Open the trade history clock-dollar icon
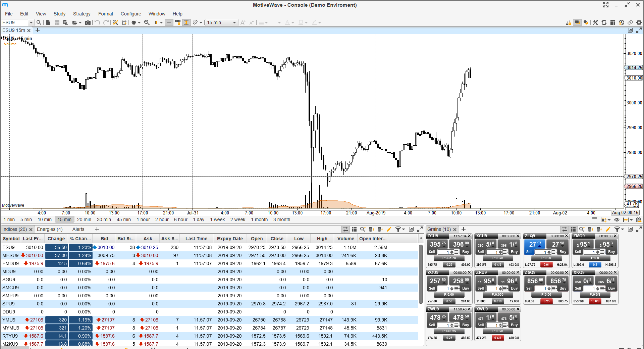The height and width of the screenshot is (349, 644). click(622, 22)
